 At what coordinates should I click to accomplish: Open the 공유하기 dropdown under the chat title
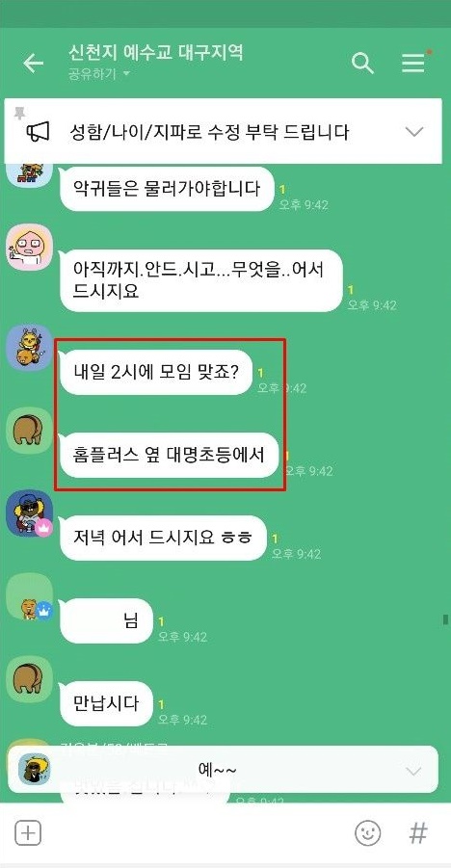click(98, 74)
